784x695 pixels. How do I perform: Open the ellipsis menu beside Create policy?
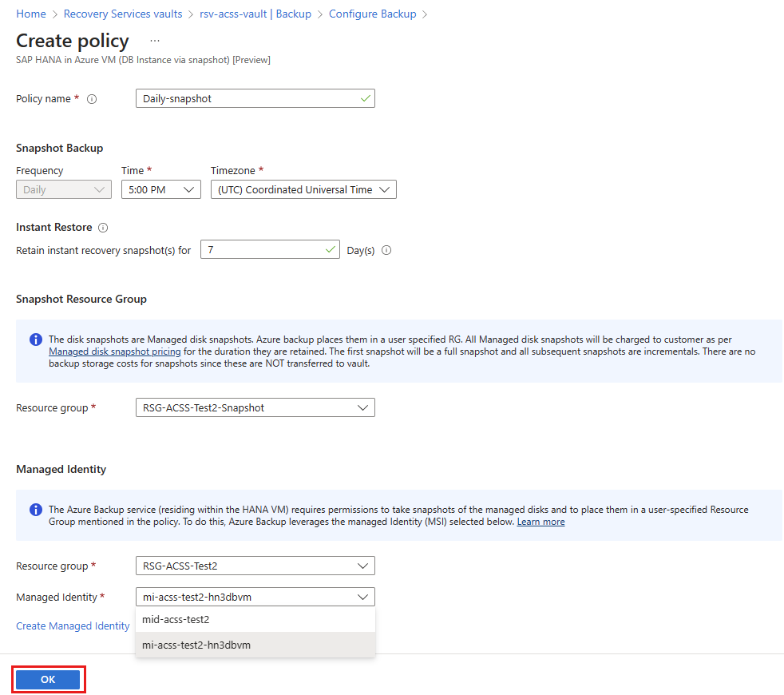pyautogui.click(x=155, y=41)
